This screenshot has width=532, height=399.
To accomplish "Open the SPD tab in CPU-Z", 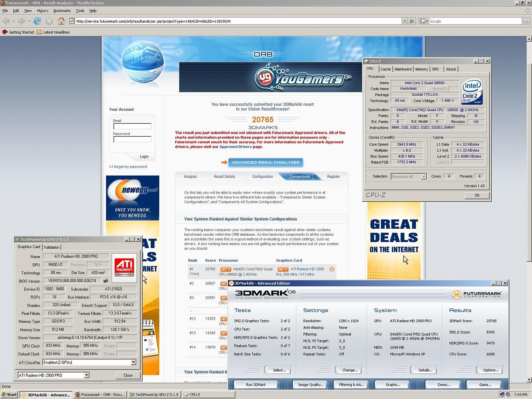I will [436, 69].
